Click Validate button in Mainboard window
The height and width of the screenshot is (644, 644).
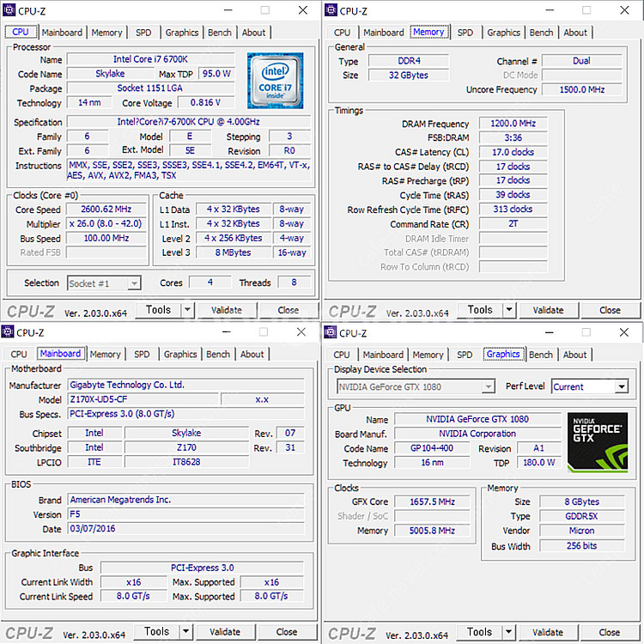click(x=225, y=632)
